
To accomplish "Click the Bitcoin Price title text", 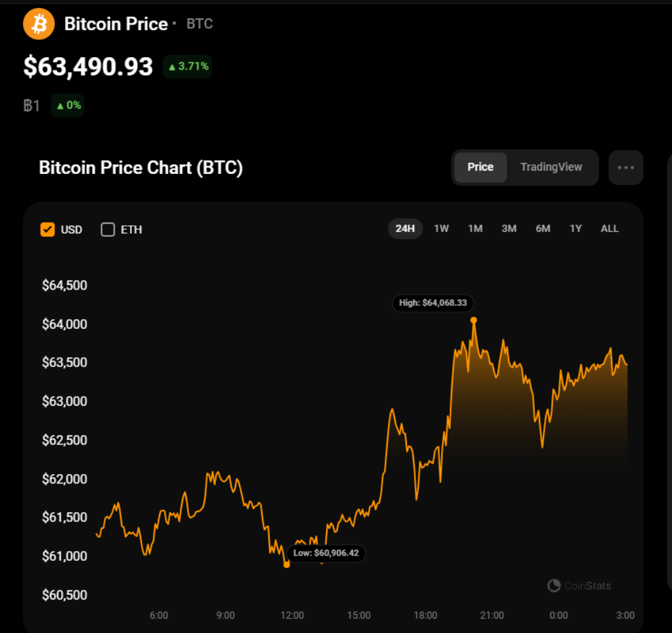I will pos(116,24).
